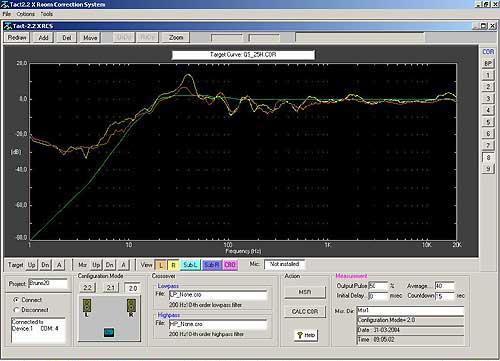Switch configuration mode to 2.1
The width and height of the screenshot is (500, 361).
click(x=111, y=288)
